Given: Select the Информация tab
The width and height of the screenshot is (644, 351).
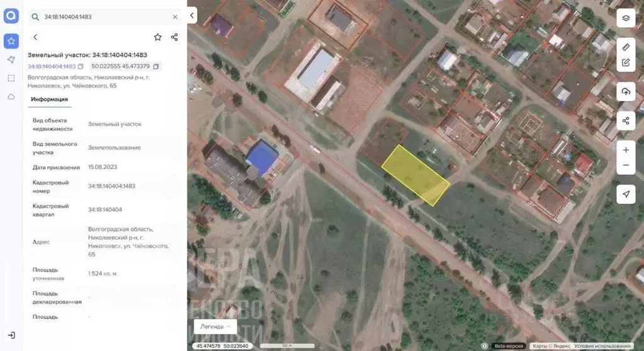Looking at the screenshot, I should (x=49, y=100).
